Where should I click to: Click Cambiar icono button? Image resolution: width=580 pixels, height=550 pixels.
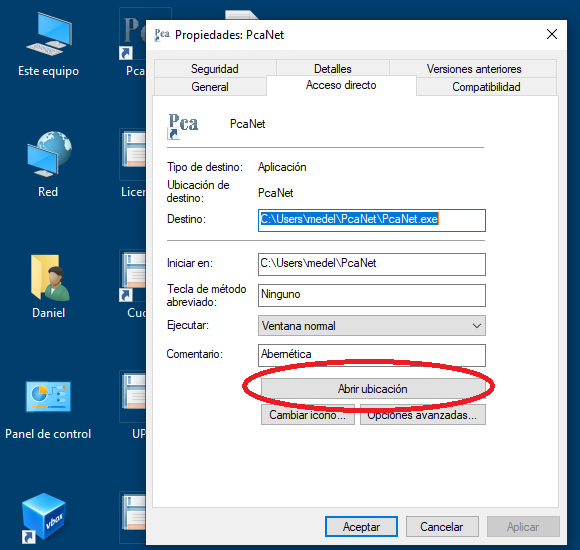coord(308,415)
